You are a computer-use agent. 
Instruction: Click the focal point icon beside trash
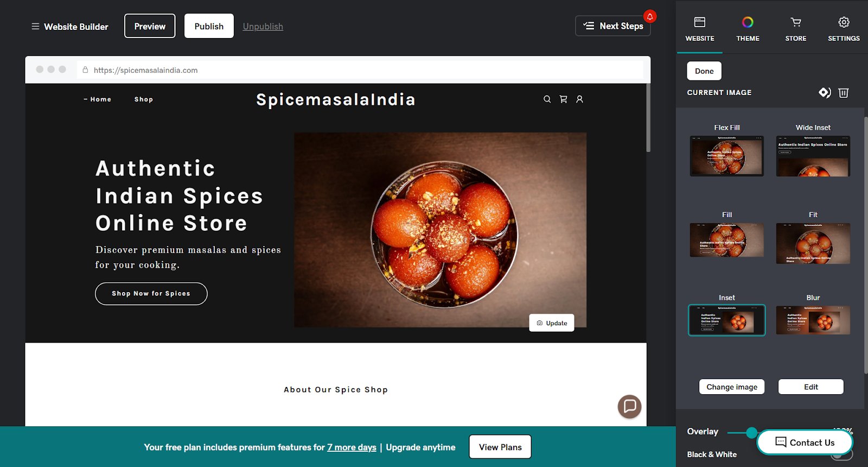(825, 93)
